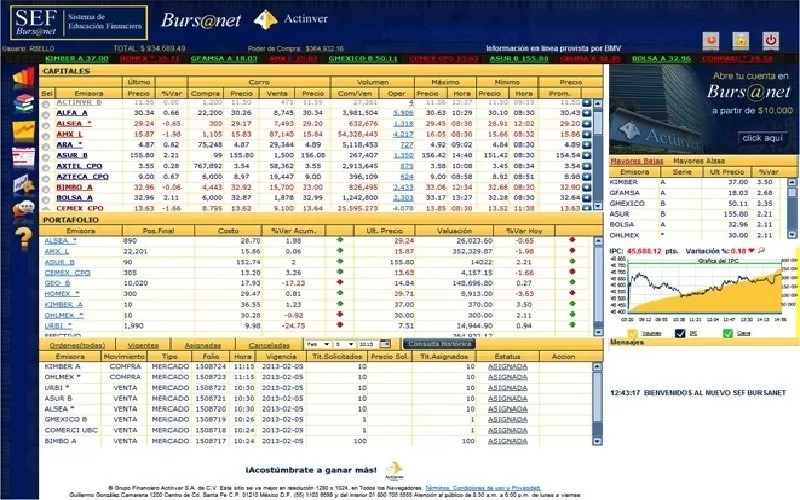Click orders table scroll-down arrow

coord(597,441)
